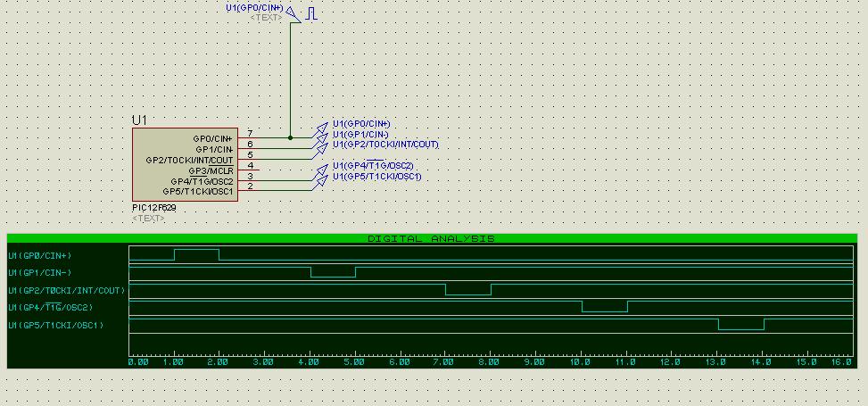Select the GP3/MCLR pin 4 stub
The image size is (868, 406).
(251, 170)
